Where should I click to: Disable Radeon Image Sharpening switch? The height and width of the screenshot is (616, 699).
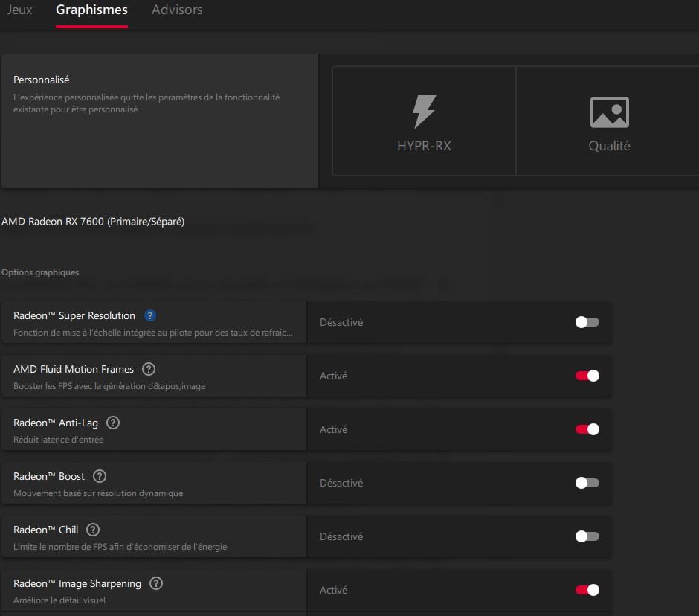pos(587,590)
